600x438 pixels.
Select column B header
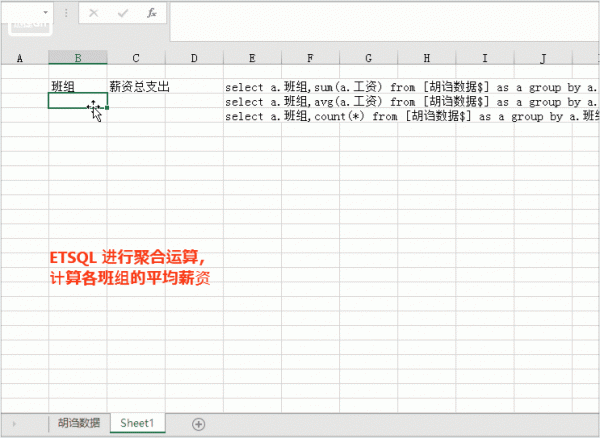point(78,58)
